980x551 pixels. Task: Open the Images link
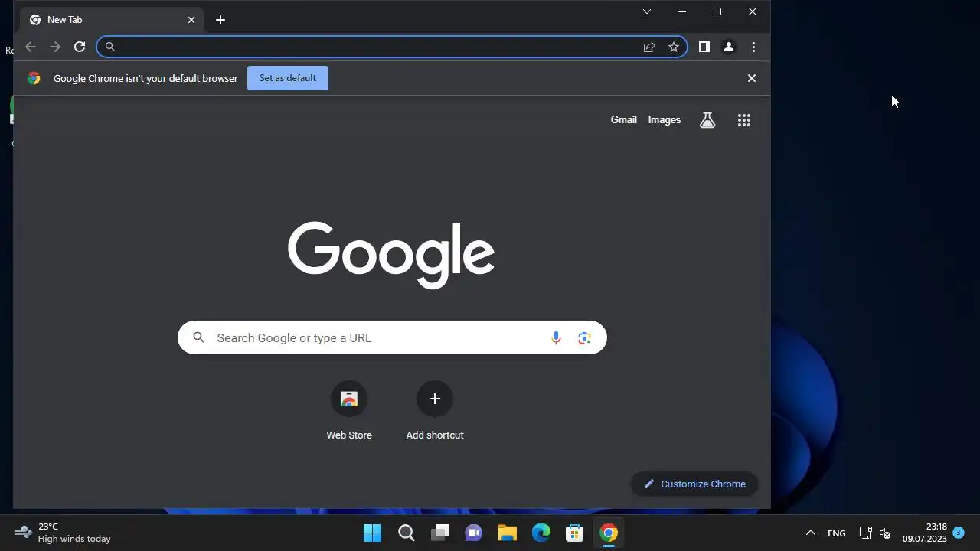coord(665,120)
